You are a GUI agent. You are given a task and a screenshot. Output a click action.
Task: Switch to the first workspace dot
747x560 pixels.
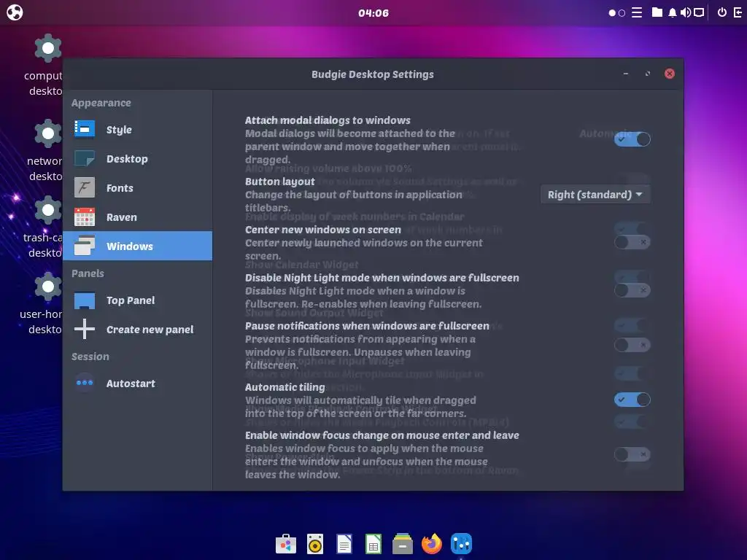[612, 13]
